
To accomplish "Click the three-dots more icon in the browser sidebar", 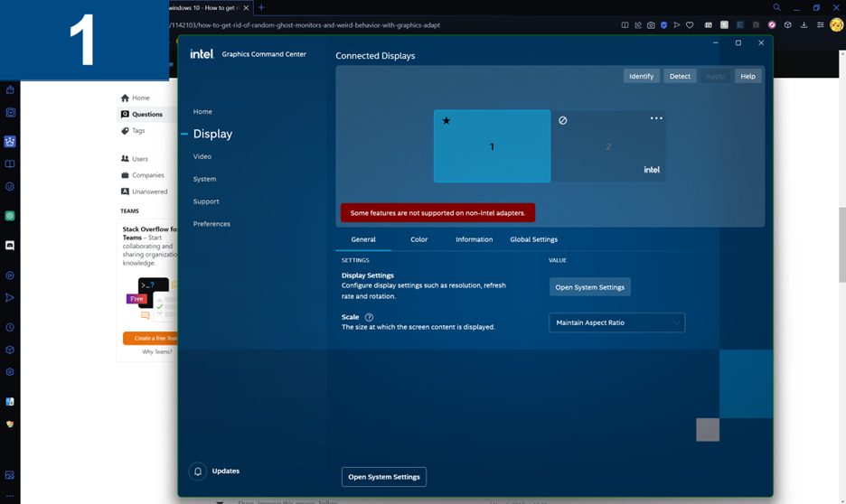I will (10, 496).
